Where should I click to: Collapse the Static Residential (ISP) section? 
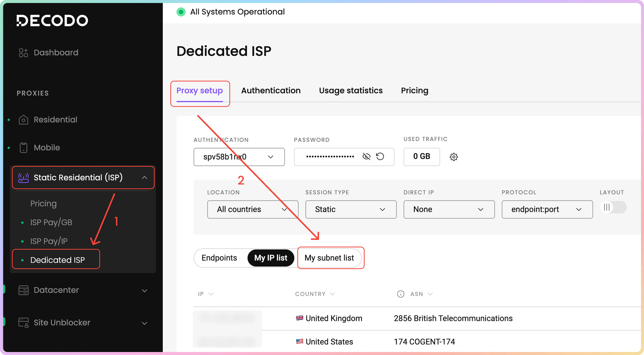(144, 178)
